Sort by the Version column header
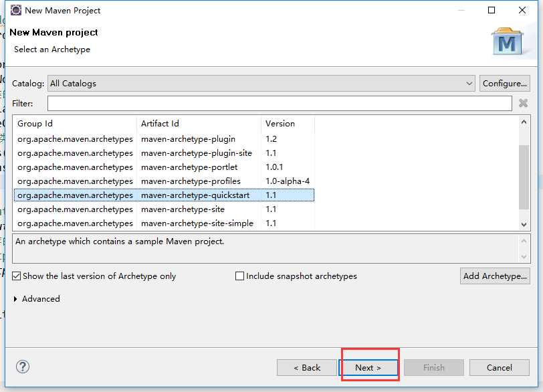 tap(288, 124)
